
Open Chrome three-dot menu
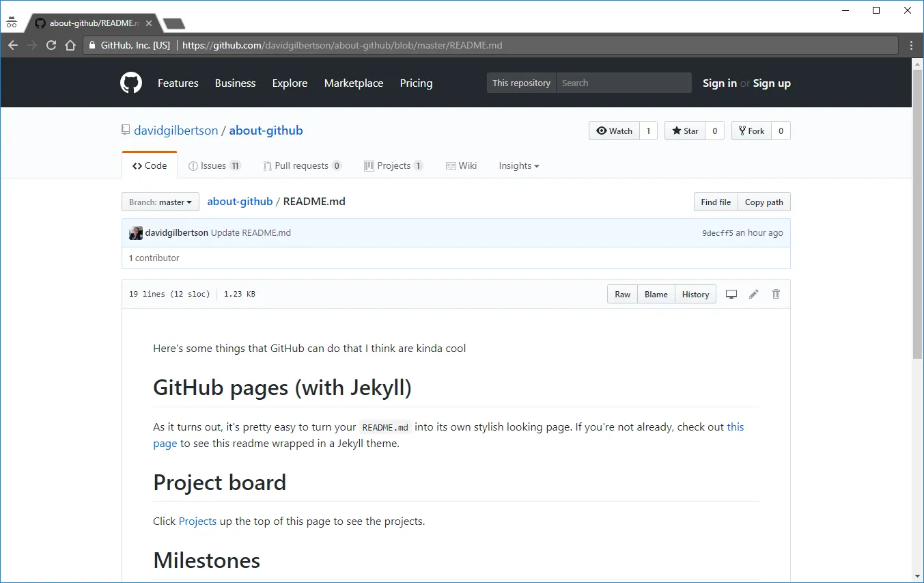pyautogui.click(x=911, y=46)
